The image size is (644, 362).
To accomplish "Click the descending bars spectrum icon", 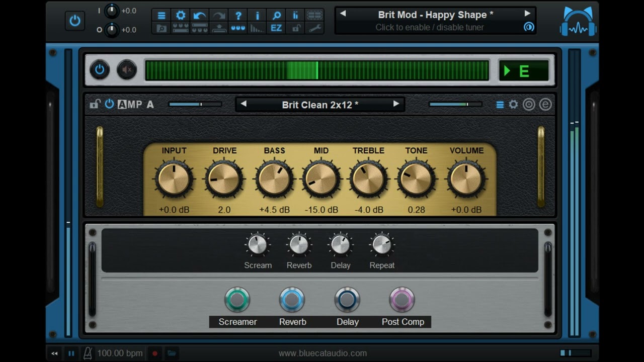I will [257, 28].
